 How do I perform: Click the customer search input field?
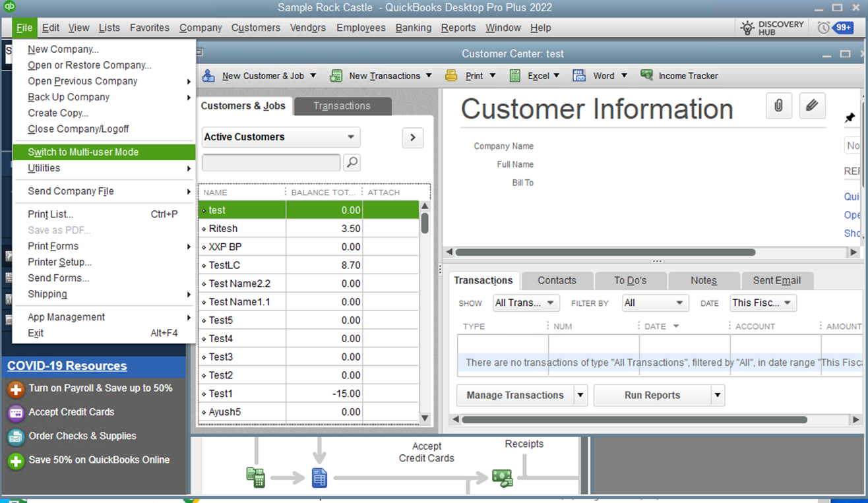click(x=271, y=162)
